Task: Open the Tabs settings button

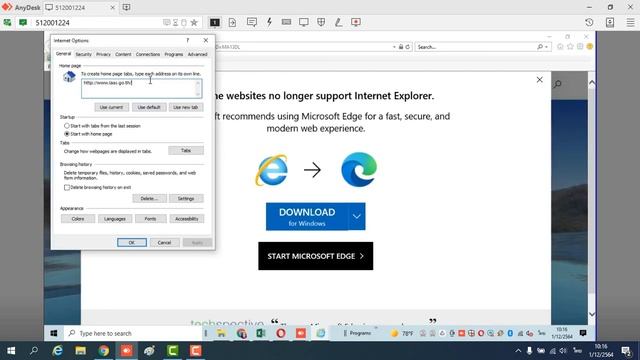Action: point(186,151)
